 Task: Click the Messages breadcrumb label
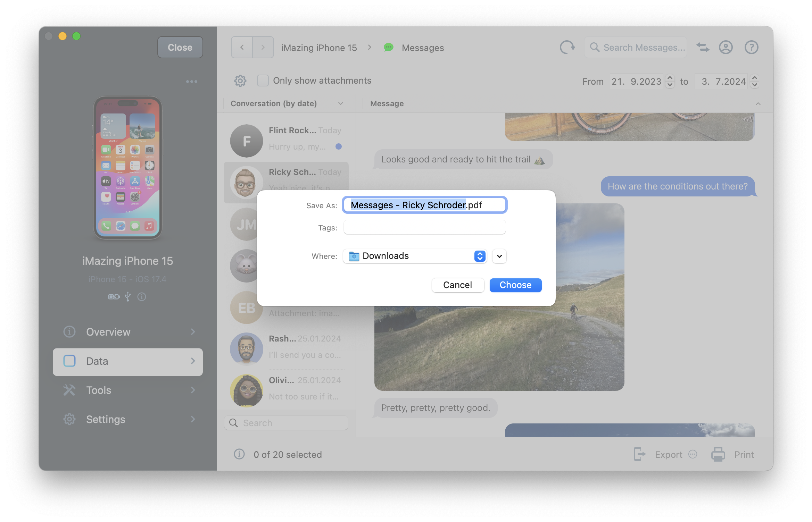423,48
